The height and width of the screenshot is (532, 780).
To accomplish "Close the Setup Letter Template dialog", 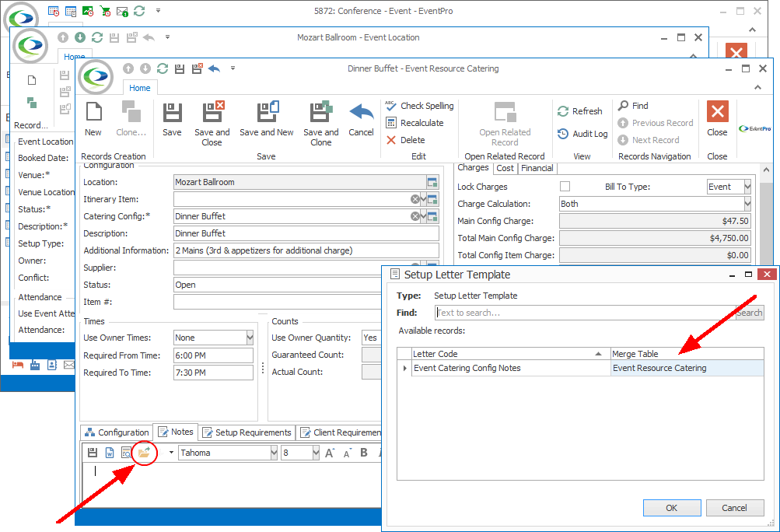I will 767,275.
